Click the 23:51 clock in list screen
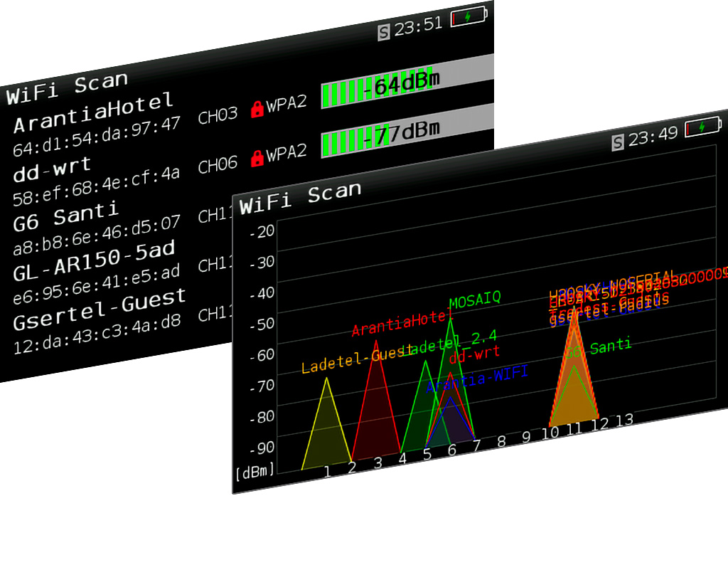Viewport: 728px width, 587px height. tap(418, 26)
